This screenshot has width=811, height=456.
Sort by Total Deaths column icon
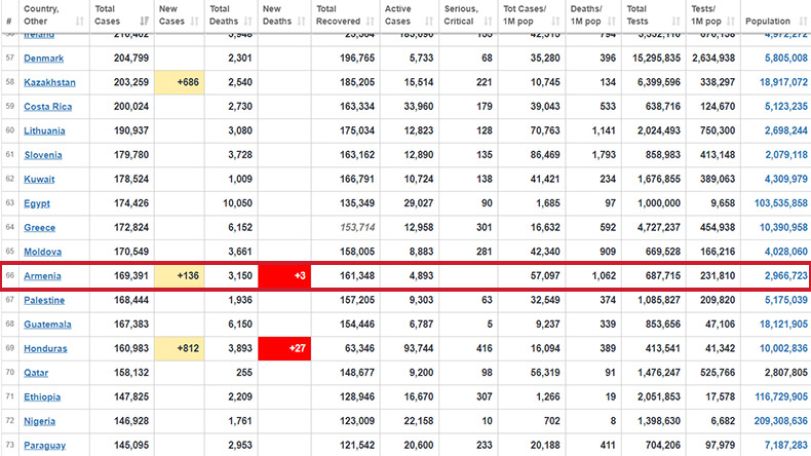[248, 21]
